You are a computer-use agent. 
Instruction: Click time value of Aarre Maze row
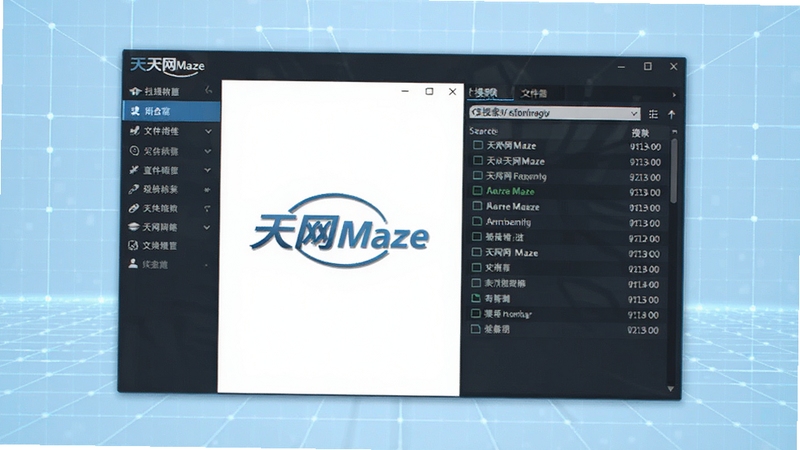coord(645,192)
